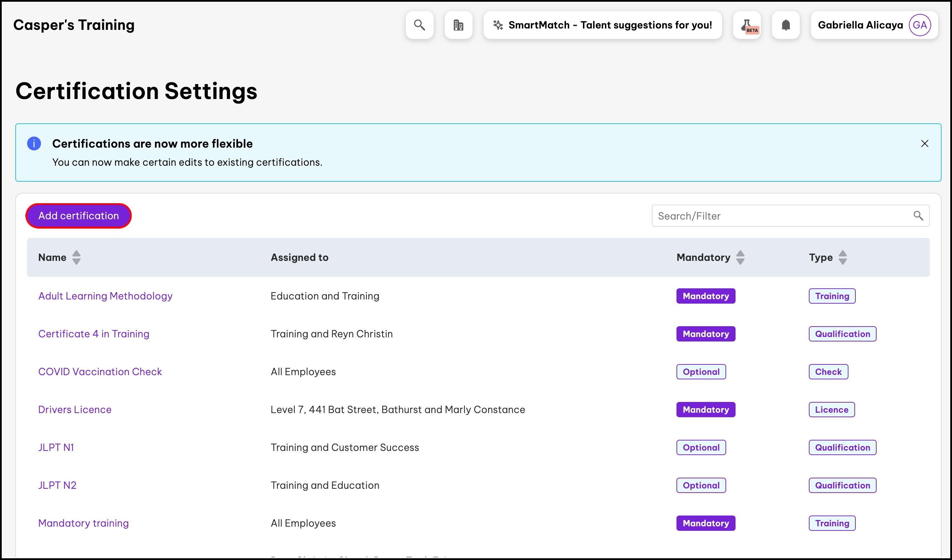Click the magnifier icon inside Search/Filter field
The image size is (952, 560).
(918, 216)
